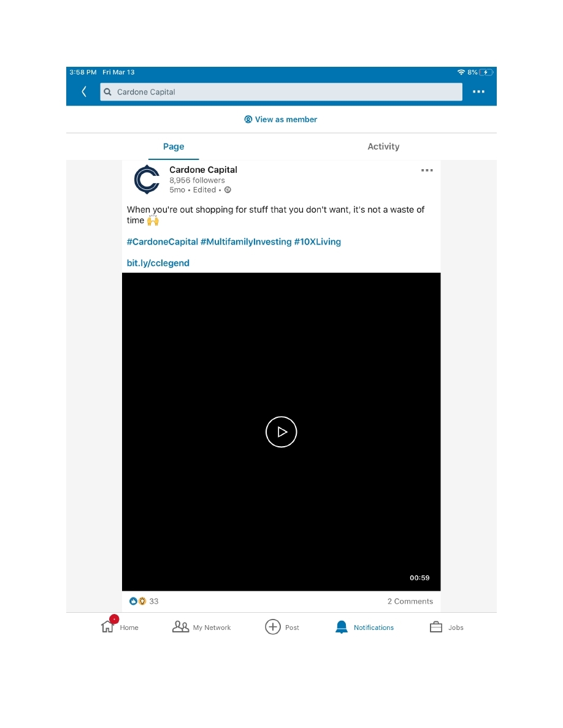Open the bit.ly/cclegend link
The image size is (563, 728).
coord(158,263)
